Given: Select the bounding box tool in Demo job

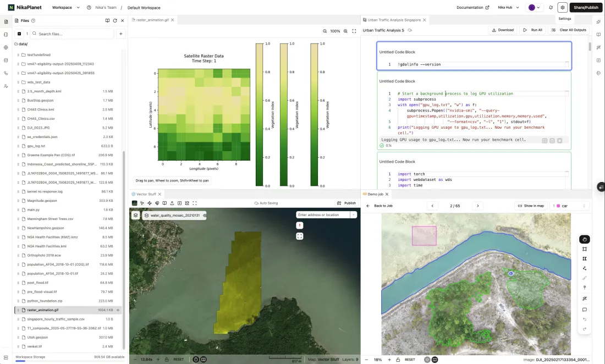Looking at the screenshot, I should [585, 249].
